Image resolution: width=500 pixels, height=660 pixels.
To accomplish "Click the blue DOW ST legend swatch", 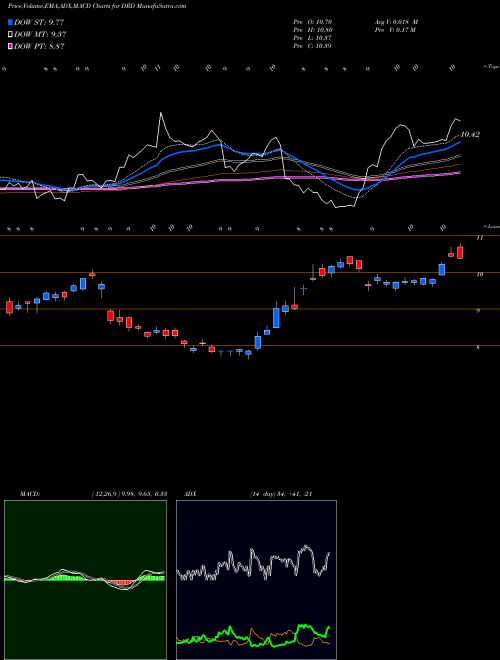I will pyautogui.click(x=10, y=22).
